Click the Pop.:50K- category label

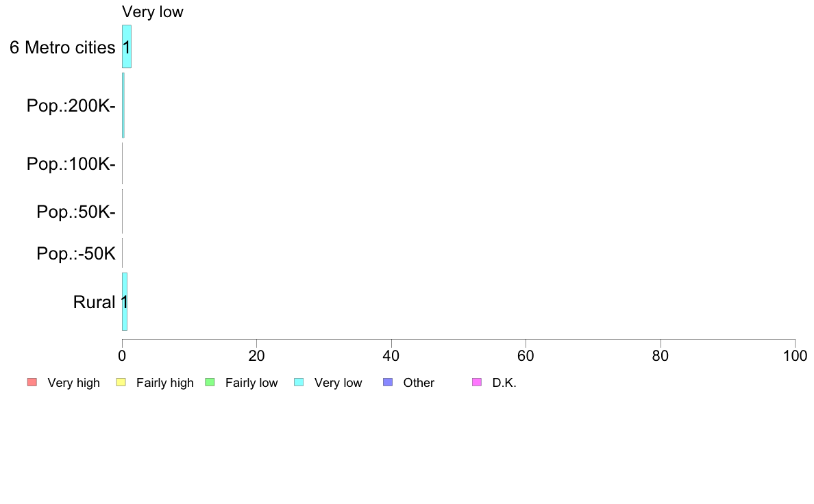(76, 212)
